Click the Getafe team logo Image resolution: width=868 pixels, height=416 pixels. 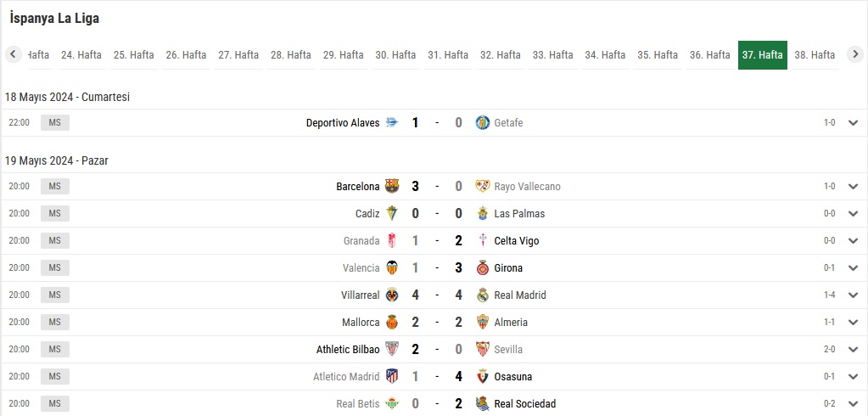coord(483,122)
